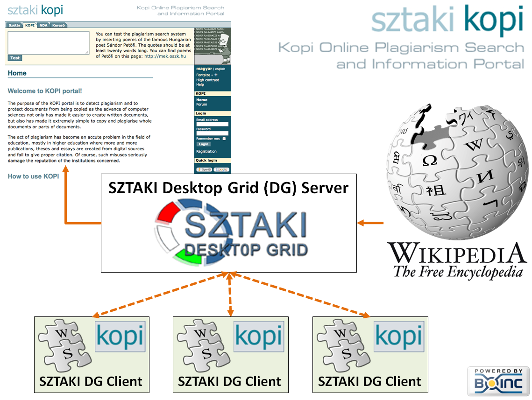Tick the Remember me checkbox
Image resolution: width=532 pixels, height=400 pixels.
tap(225, 139)
